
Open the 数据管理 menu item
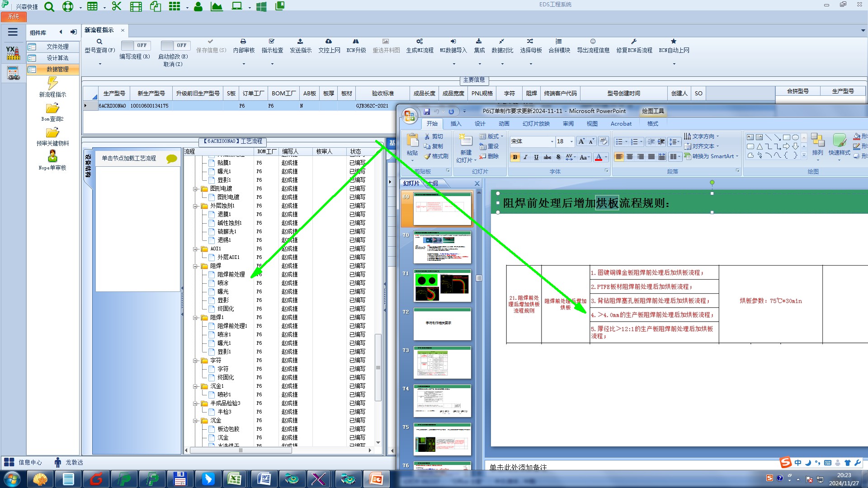(x=57, y=69)
